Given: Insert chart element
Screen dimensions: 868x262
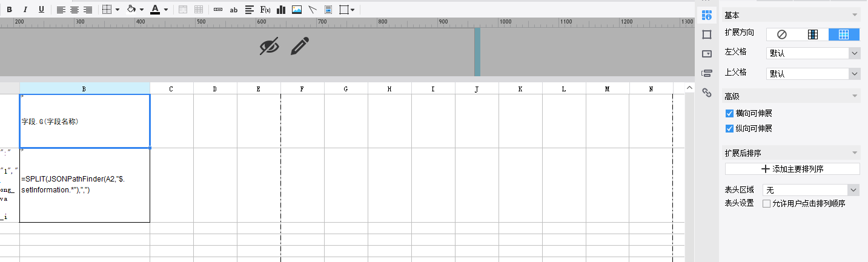Looking at the screenshot, I should (x=281, y=10).
